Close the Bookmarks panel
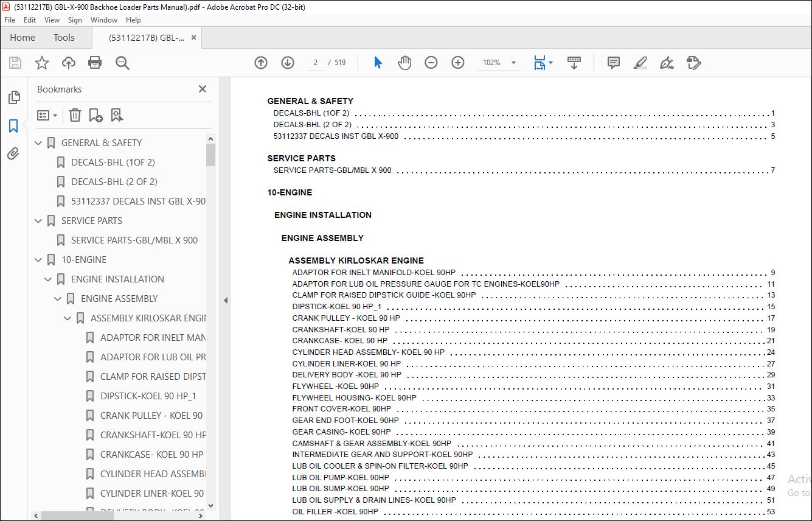This screenshot has height=521, width=812. click(x=203, y=89)
